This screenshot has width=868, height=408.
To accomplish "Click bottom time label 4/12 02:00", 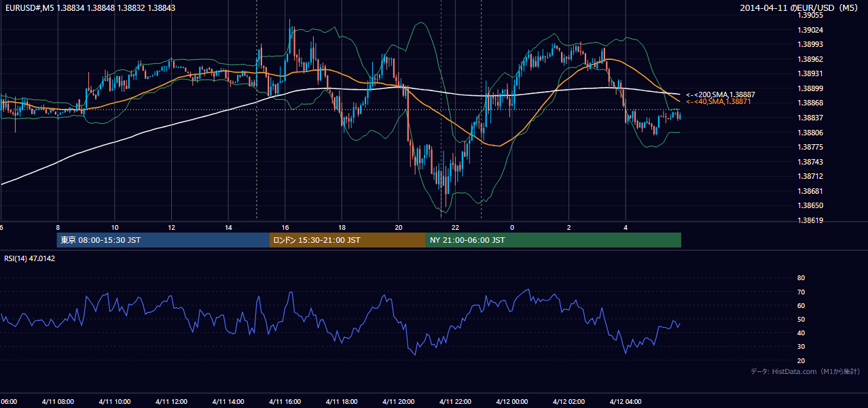I will 568,402.
